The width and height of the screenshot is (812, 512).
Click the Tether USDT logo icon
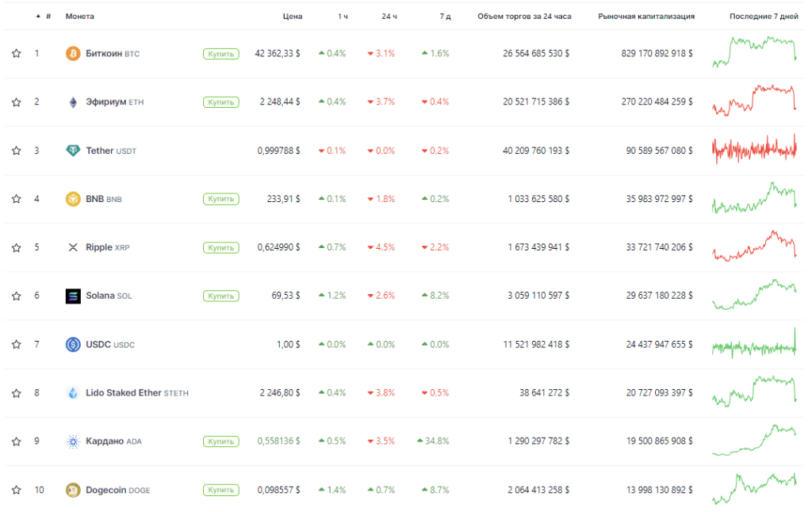tap(73, 151)
